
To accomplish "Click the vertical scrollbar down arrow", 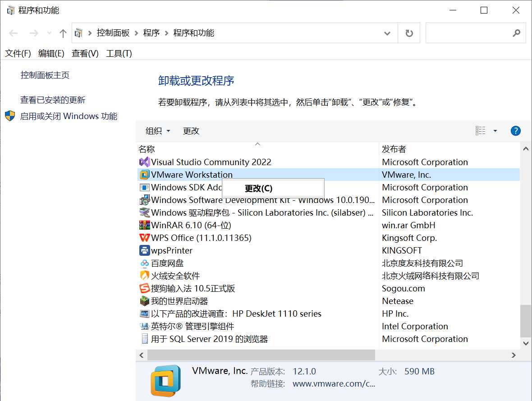I will click(526, 343).
